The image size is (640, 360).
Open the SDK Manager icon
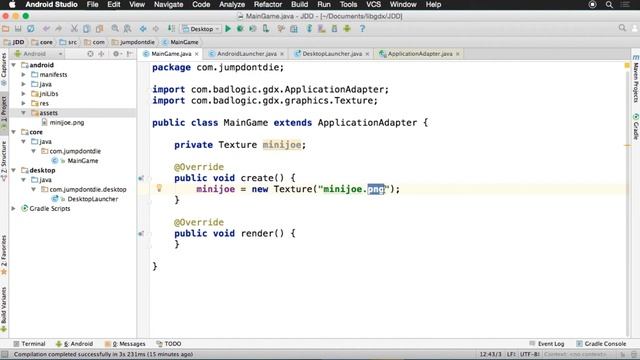pos(334,29)
